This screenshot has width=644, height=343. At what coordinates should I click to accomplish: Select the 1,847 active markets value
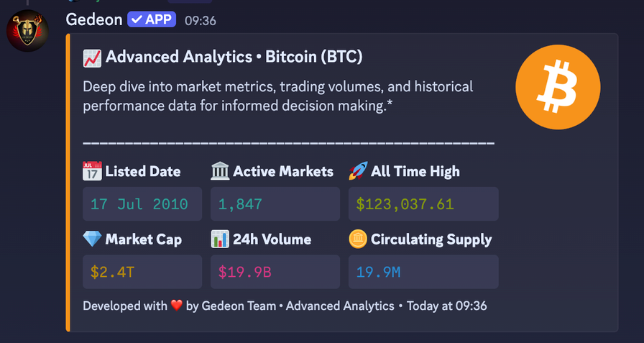point(275,203)
